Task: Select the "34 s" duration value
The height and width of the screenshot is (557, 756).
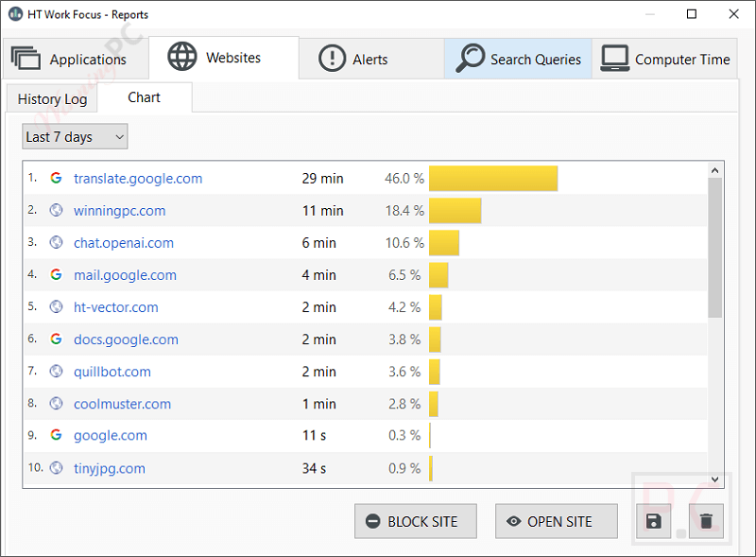Action: tap(314, 468)
